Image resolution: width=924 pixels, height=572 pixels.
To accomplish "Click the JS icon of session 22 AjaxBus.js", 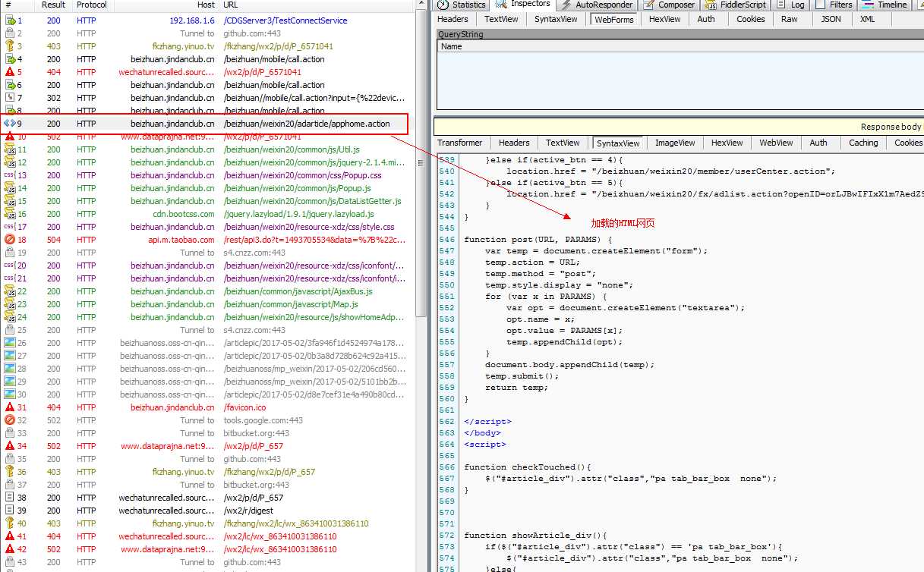I will point(10,291).
